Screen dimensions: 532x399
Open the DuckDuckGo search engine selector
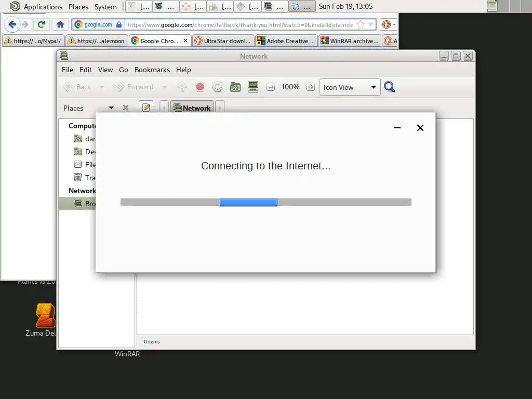389,24
